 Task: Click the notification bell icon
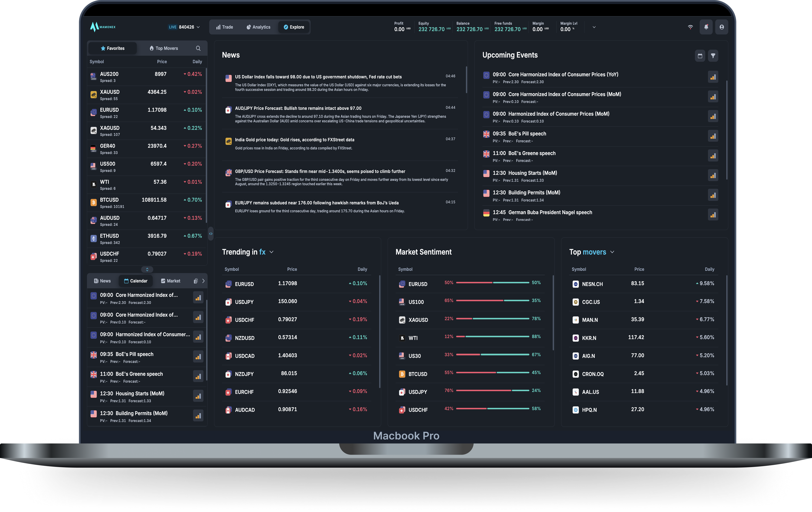[706, 27]
